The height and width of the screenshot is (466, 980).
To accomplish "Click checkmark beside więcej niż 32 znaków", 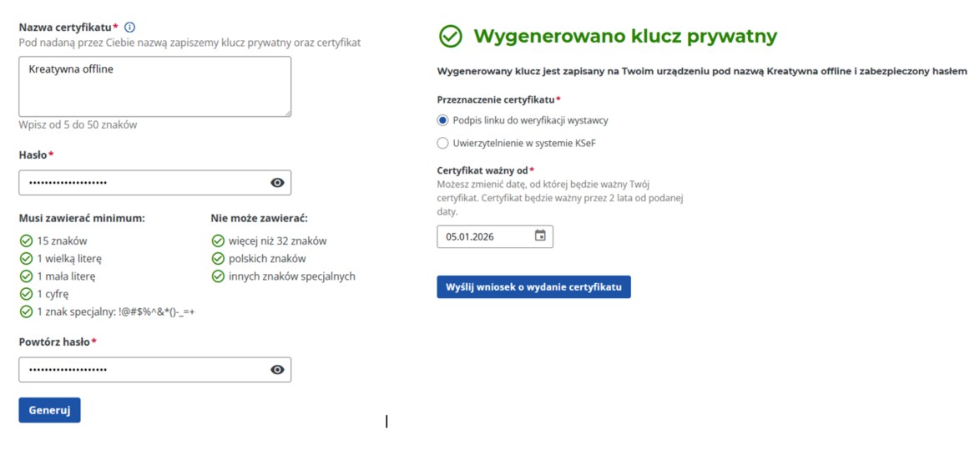I will click(218, 241).
